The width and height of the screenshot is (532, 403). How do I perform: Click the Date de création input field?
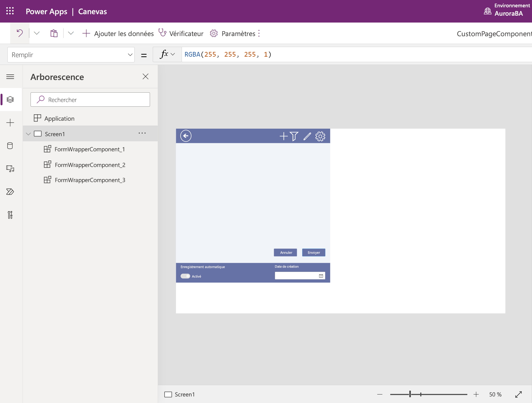tap(299, 276)
